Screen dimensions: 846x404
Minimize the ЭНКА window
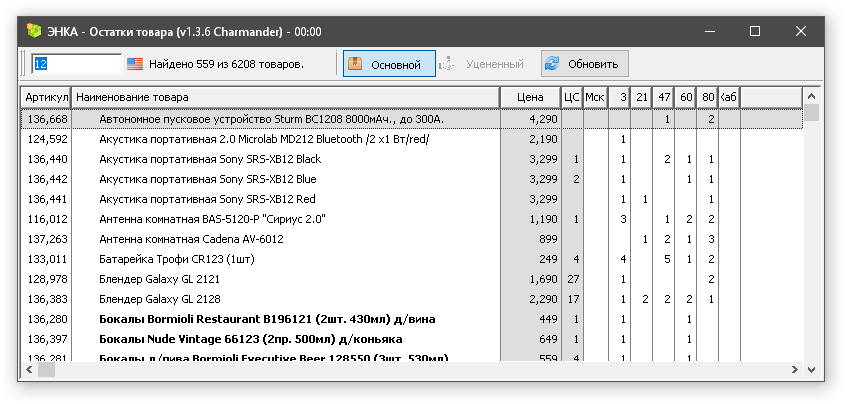709,32
